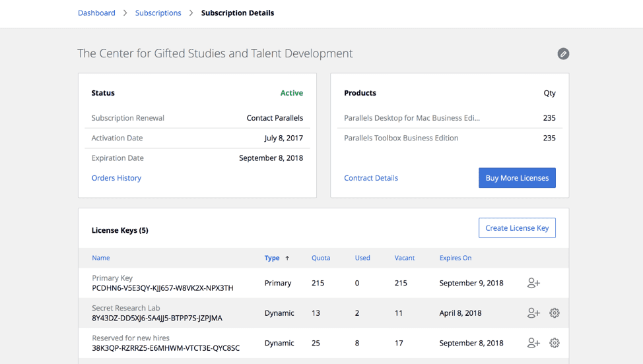The image size is (643, 364).
Task: Click the 'Subscription Details' breadcrumb text
Action: pos(238,13)
